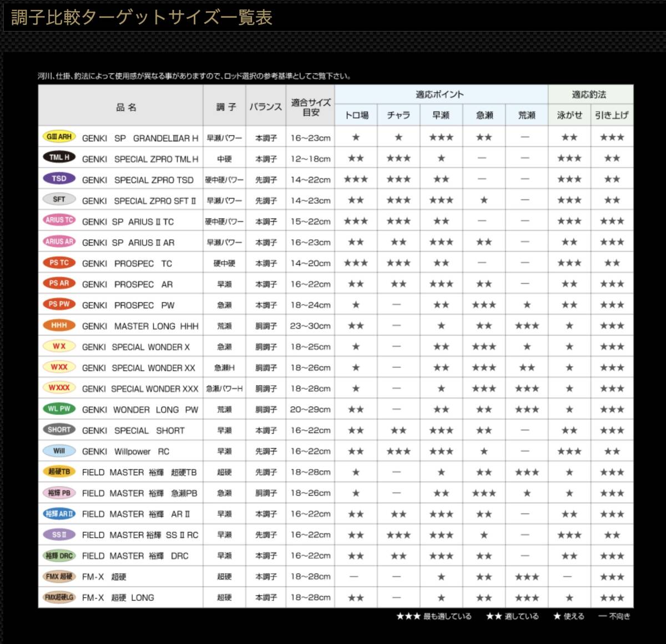
Task: Click the grey SFT badge
Action: pyautogui.click(x=59, y=199)
